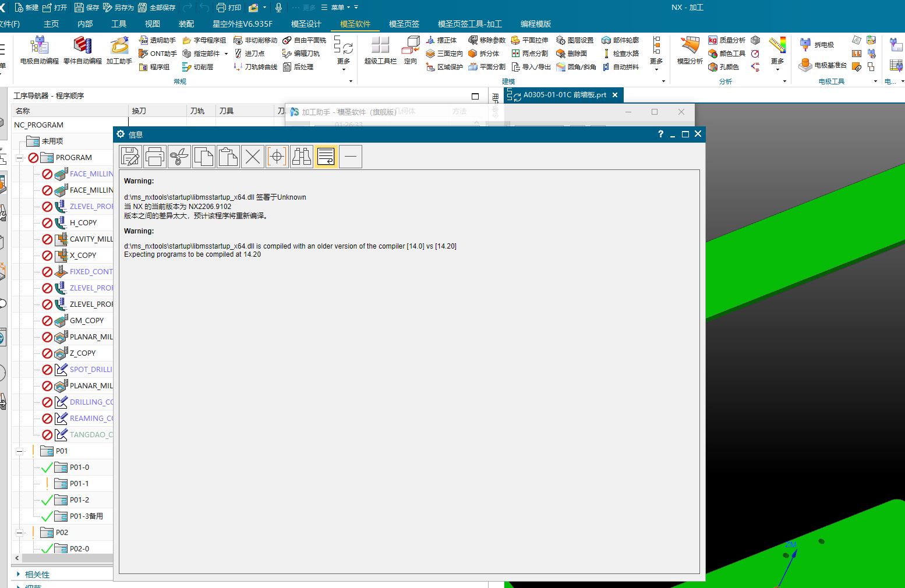
Task: Click the ONT助手 tool
Action: (x=157, y=54)
